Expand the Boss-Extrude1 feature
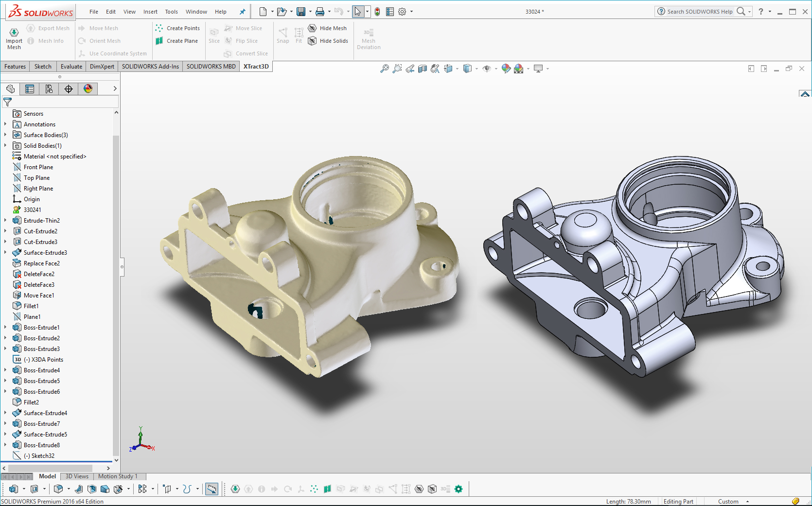Screen dimensions: 812x506 (5, 327)
